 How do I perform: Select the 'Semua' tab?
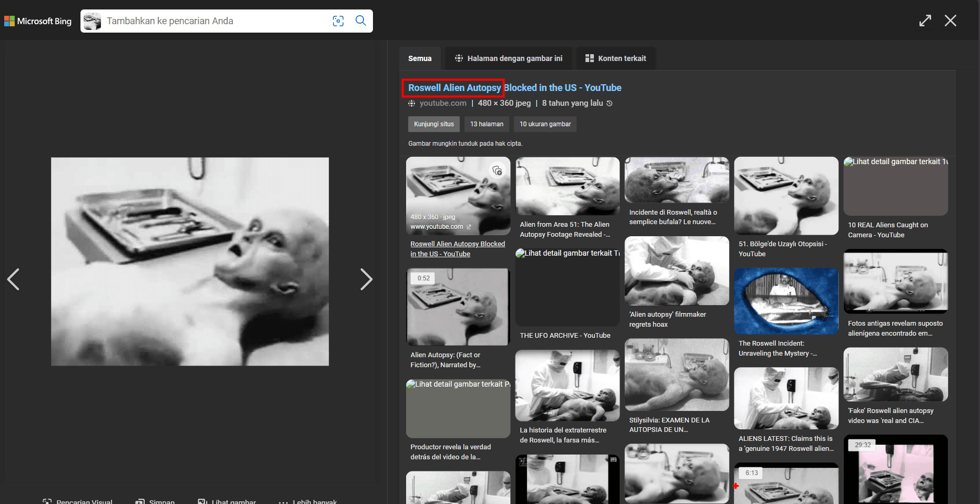coord(420,58)
